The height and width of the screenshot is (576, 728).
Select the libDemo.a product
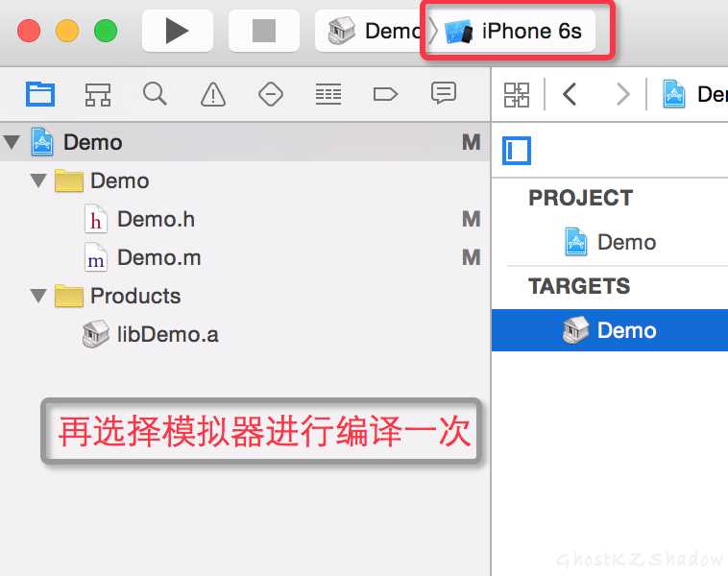(150, 334)
